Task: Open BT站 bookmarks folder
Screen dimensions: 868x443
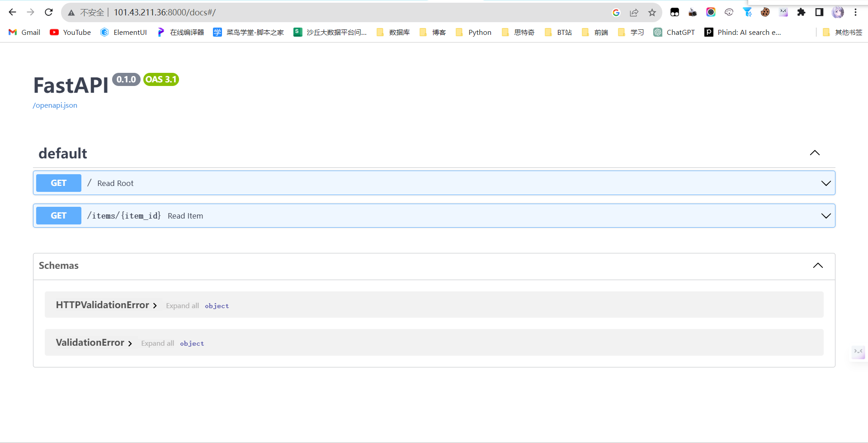Action: click(x=558, y=32)
